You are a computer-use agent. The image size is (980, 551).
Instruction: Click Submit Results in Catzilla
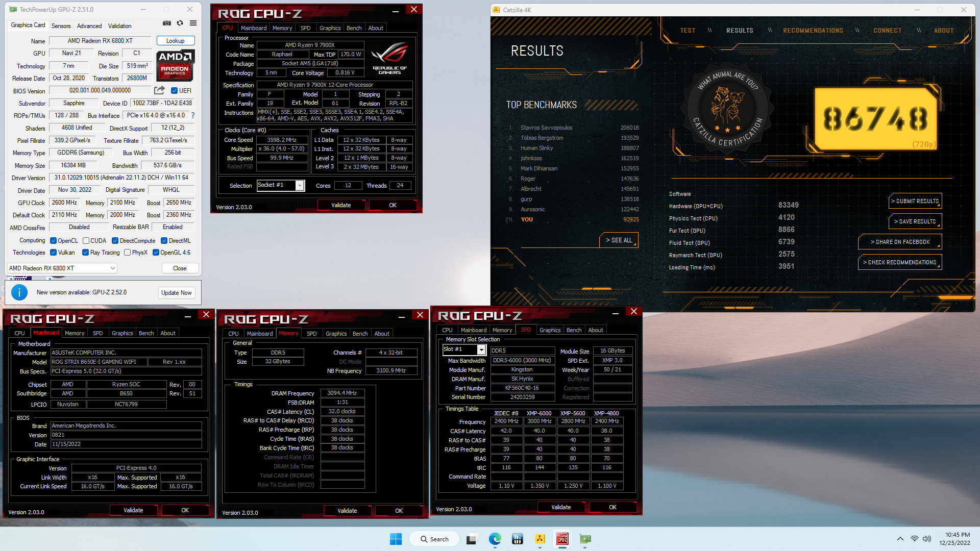point(915,201)
